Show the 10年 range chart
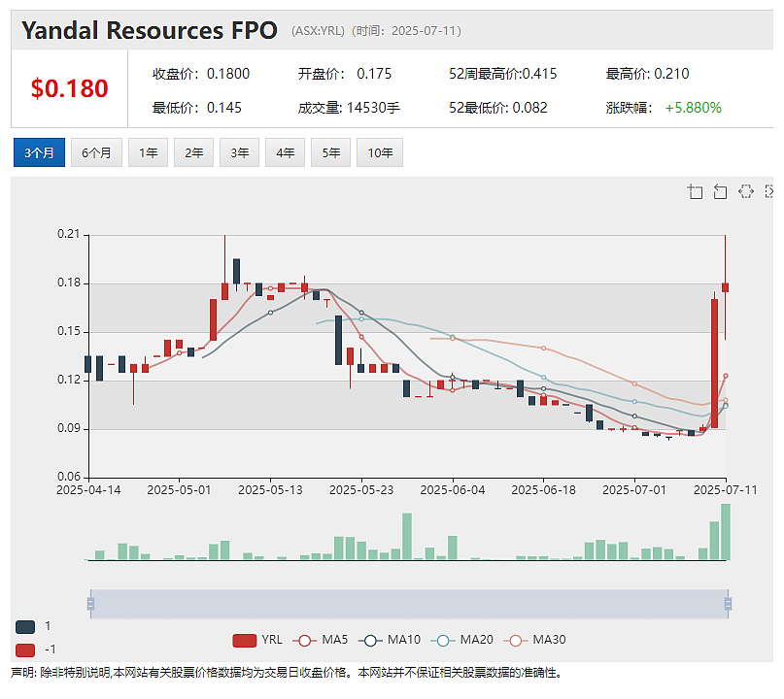 pyautogui.click(x=380, y=152)
